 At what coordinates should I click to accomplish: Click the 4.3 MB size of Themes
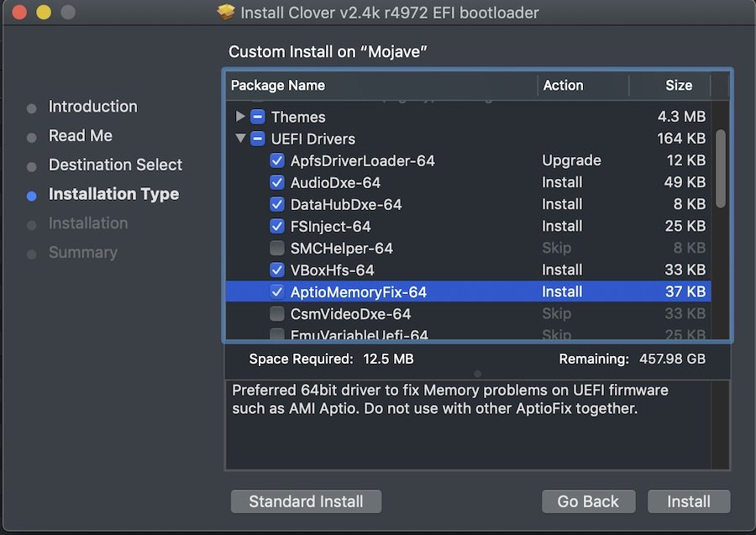[681, 117]
